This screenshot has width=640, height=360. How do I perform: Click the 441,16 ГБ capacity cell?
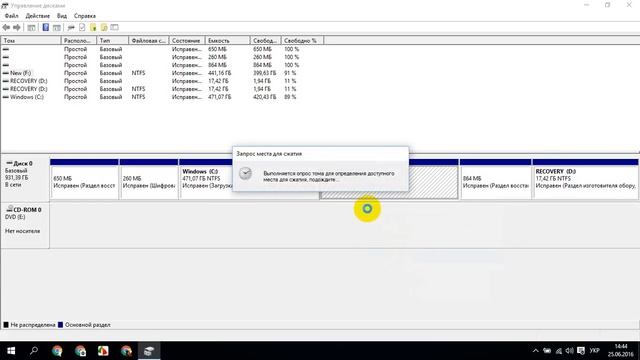point(220,73)
